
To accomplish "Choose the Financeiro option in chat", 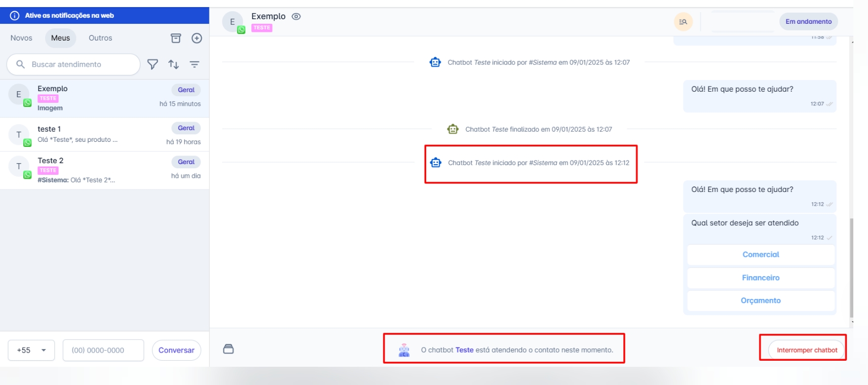I will click(x=760, y=278).
